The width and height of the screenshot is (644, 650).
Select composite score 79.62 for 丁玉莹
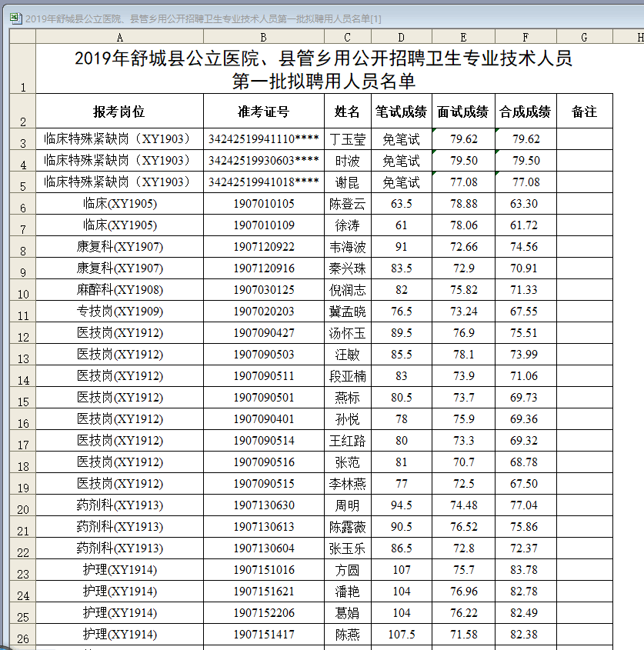click(x=526, y=139)
